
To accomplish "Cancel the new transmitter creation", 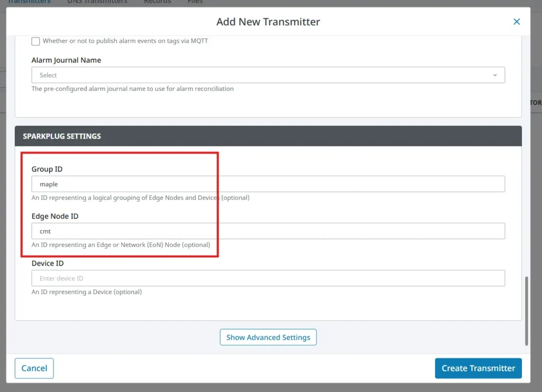I will pos(34,368).
